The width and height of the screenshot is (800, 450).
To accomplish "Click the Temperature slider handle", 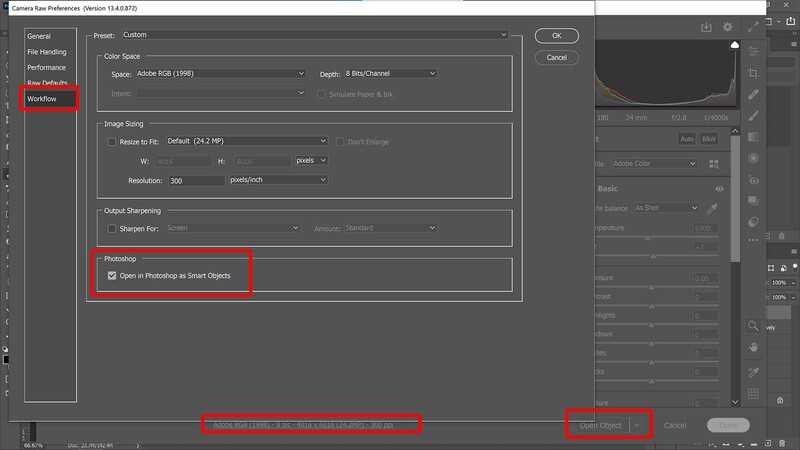I will coord(648,238).
